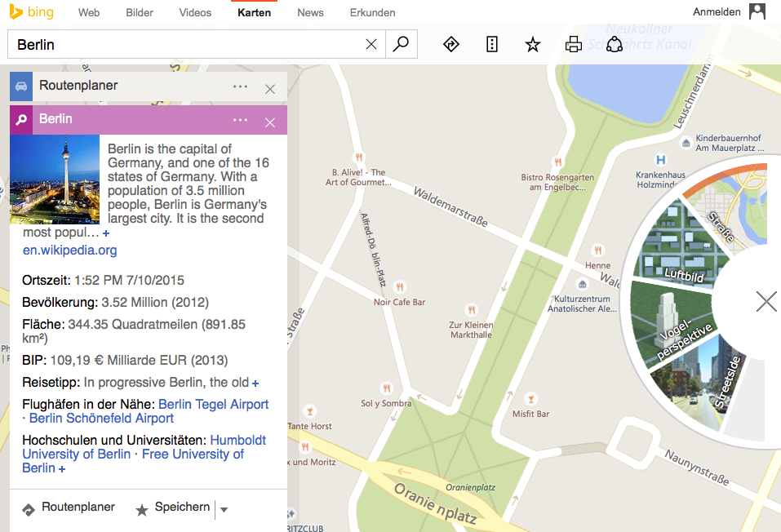Open the Bilder tab
This screenshot has width=781, height=532.
tap(140, 12)
